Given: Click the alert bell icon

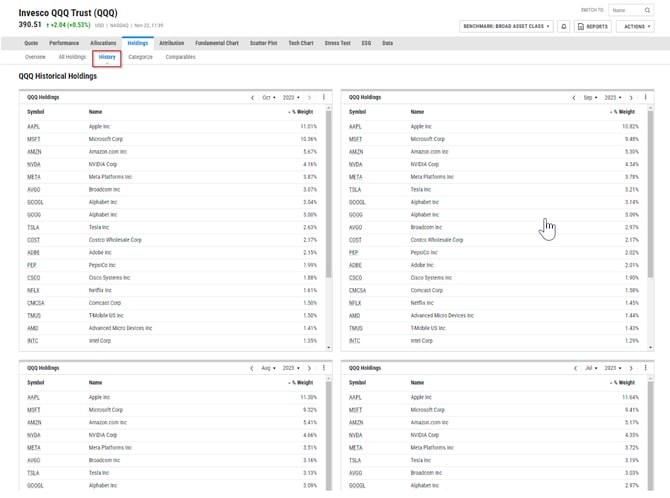Looking at the screenshot, I should coord(564,27).
